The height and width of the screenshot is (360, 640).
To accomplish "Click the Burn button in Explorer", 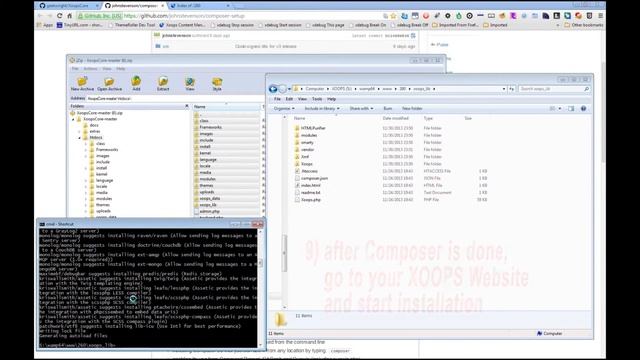I will [388, 109].
